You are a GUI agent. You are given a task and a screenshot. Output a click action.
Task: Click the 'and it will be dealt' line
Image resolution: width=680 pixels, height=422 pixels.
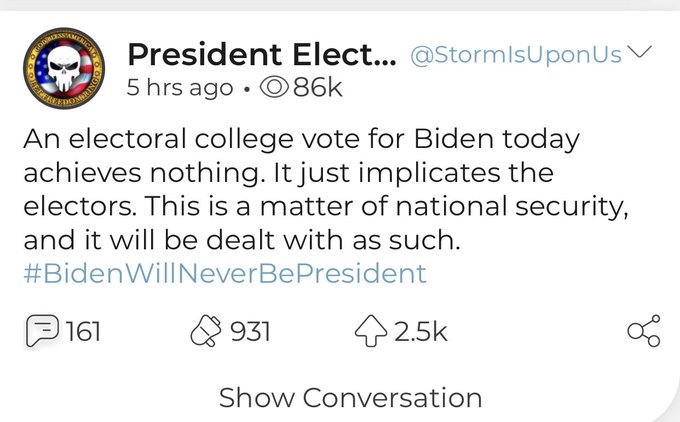pos(242,240)
